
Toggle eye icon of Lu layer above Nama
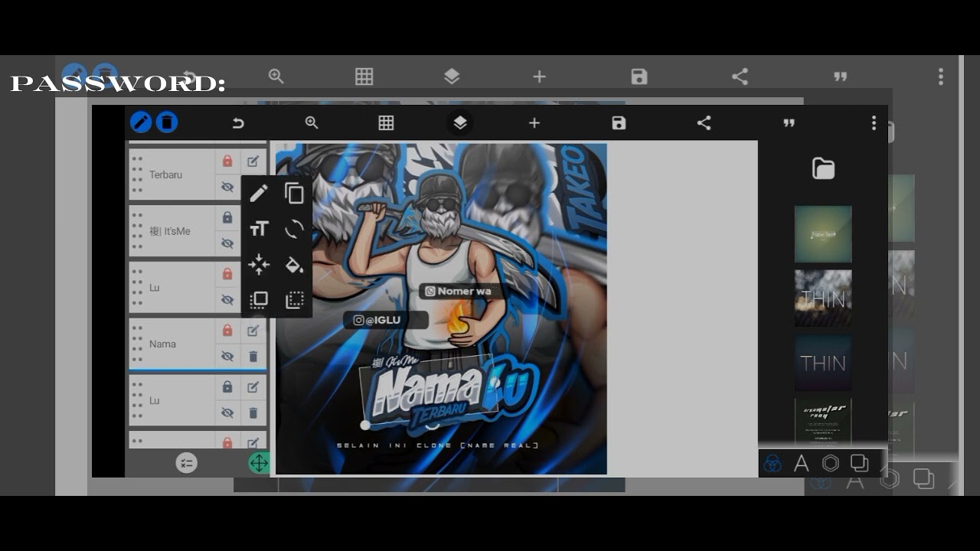pyautogui.click(x=227, y=300)
